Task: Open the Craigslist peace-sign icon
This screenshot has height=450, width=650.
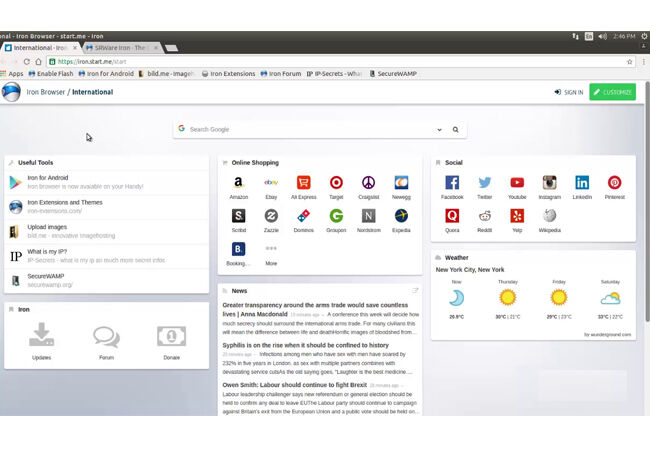Action: click(369, 183)
